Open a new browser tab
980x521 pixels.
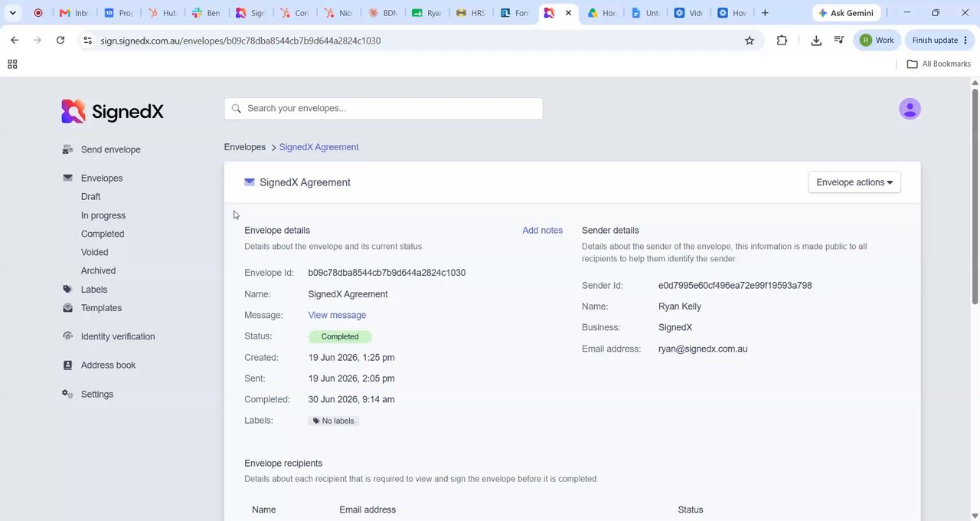[765, 13]
